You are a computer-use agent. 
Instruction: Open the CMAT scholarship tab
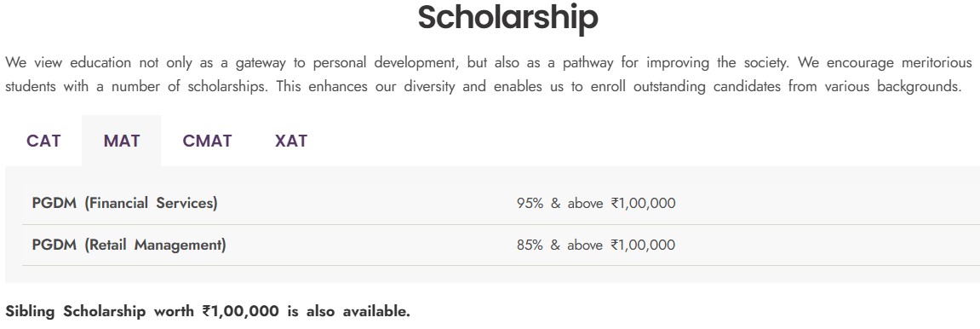(x=207, y=141)
